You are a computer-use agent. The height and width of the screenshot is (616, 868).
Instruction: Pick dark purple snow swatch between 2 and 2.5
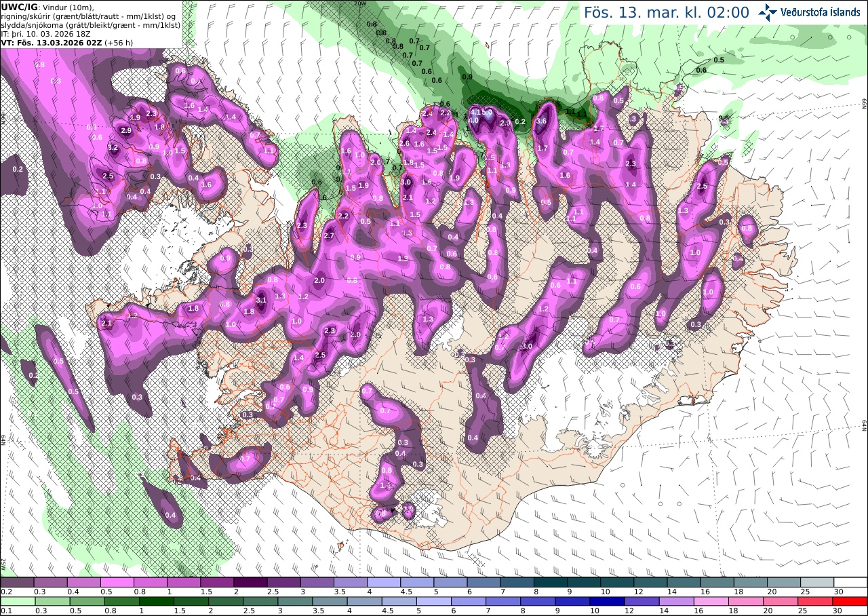(x=250, y=582)
